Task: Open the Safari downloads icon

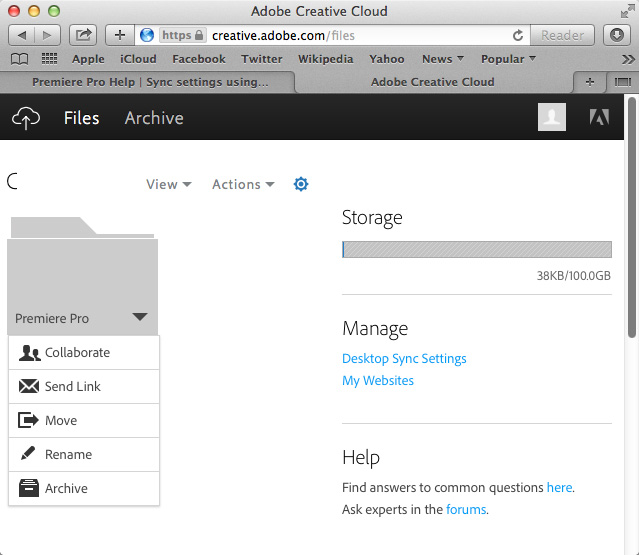Action: [x=617, y=35]
